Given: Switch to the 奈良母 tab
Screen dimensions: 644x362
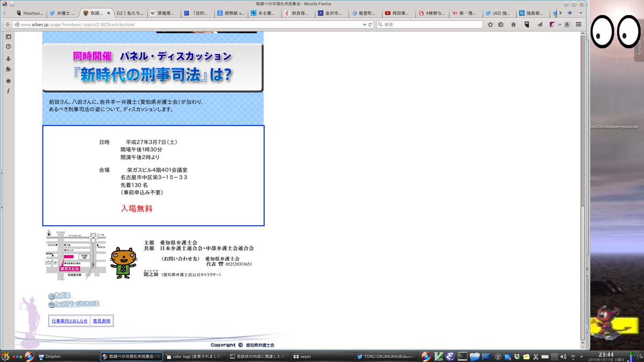Looking at the screenshot, I should click(x=298, y=12).
